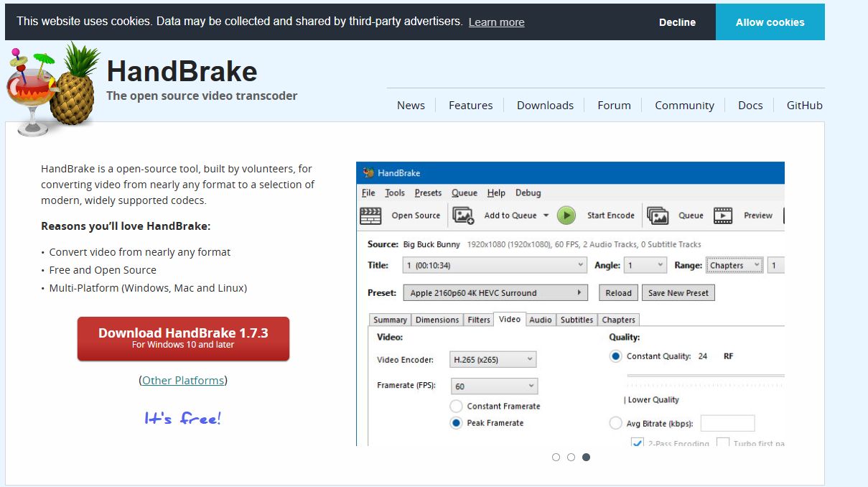Go to the News page
868x487 pixels.
click(x=411, y=105)
